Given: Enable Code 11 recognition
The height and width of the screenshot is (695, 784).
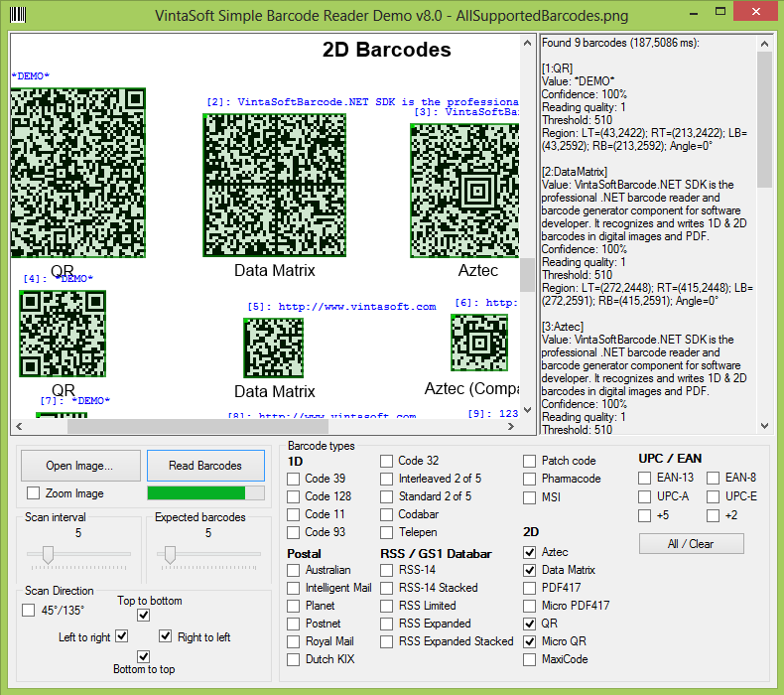Looking at the screenshot, I should pos(294,515).
